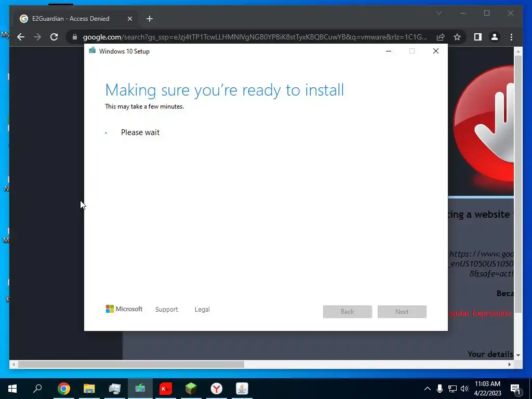This screenshot has height=399, width=532.
Task: Click the microphone tray icon
Action: coord(440,389)
